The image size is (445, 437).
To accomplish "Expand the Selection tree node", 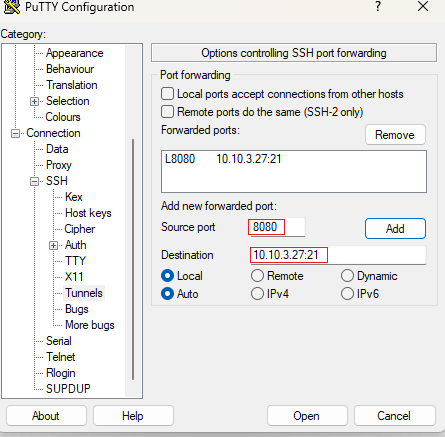I will (x=34, y=101).
